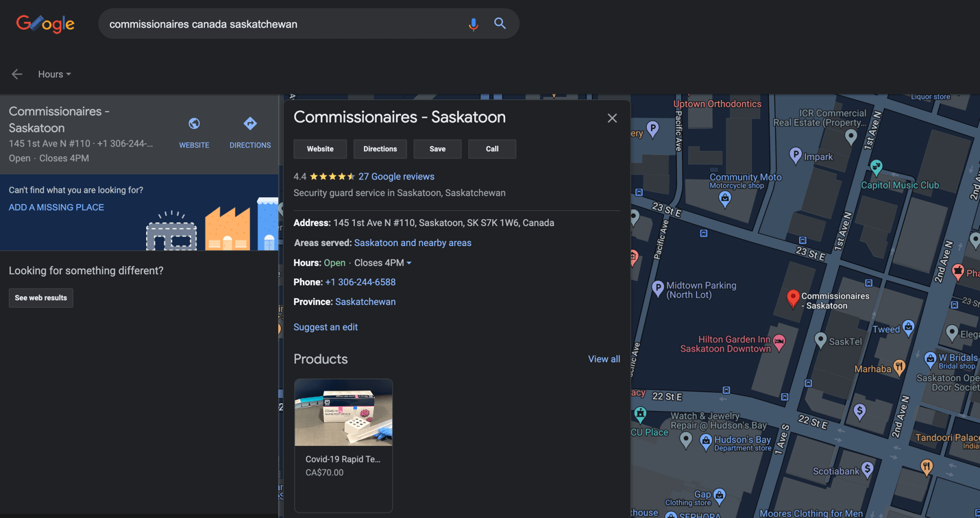980x518 pixels.
Task: Click Capitol Music Club map icon
Action: point(876,167)
